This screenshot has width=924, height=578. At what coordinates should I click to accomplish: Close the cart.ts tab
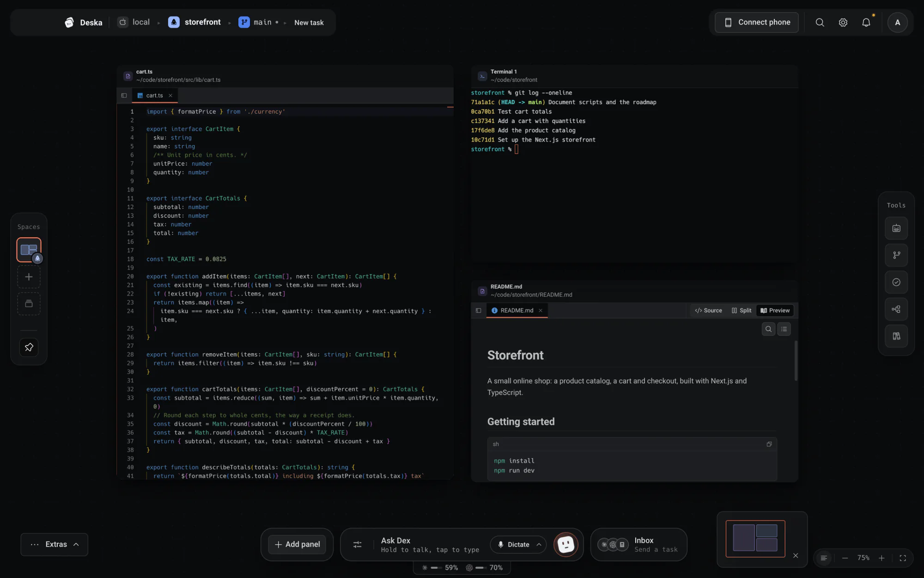[x=170, y=96]
